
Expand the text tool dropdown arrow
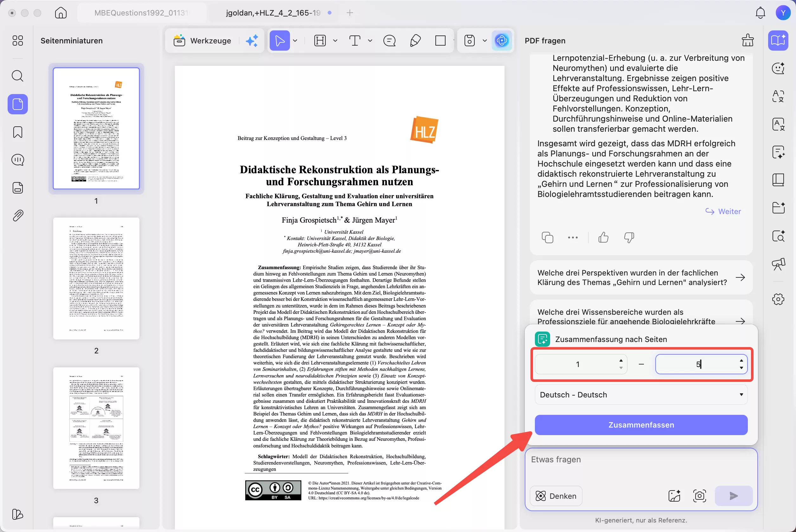[370, 41]
